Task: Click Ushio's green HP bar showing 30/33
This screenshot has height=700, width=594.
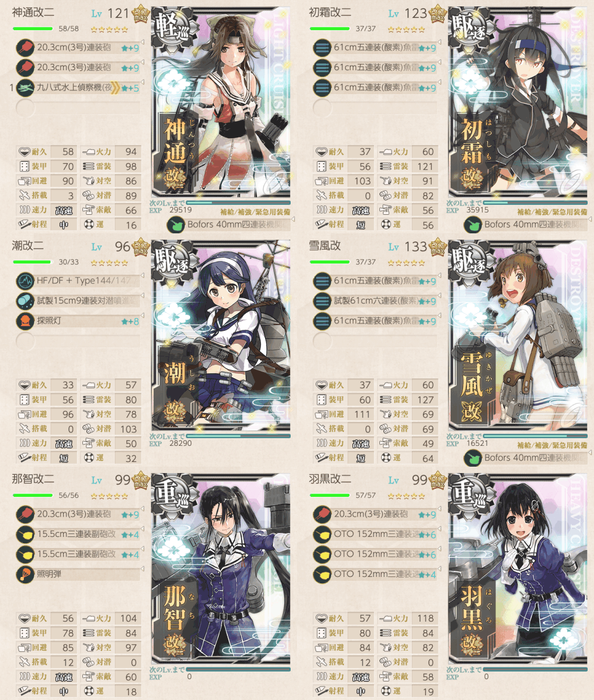Action: (x=34, y=262)
